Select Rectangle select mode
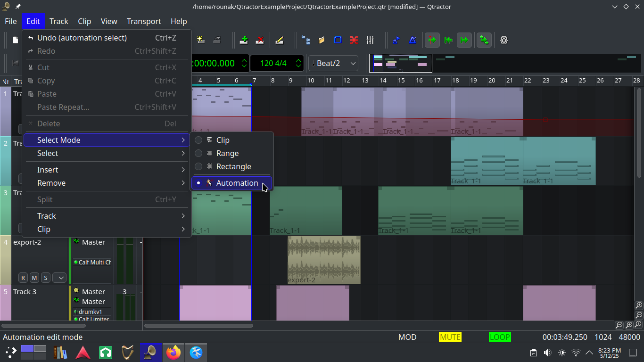Image resolution: width=644 pixels, height=362 pixels. click(x=233, y=166)
